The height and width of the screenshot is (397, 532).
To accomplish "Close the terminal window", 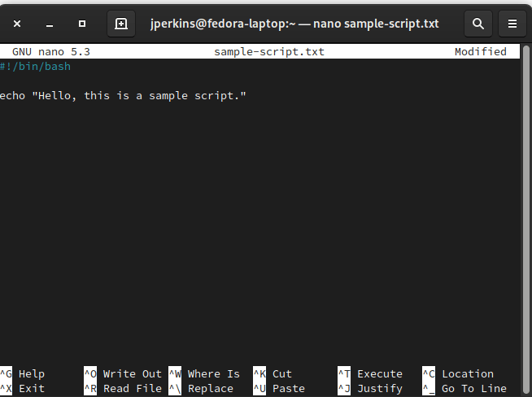I will point(18,24).
